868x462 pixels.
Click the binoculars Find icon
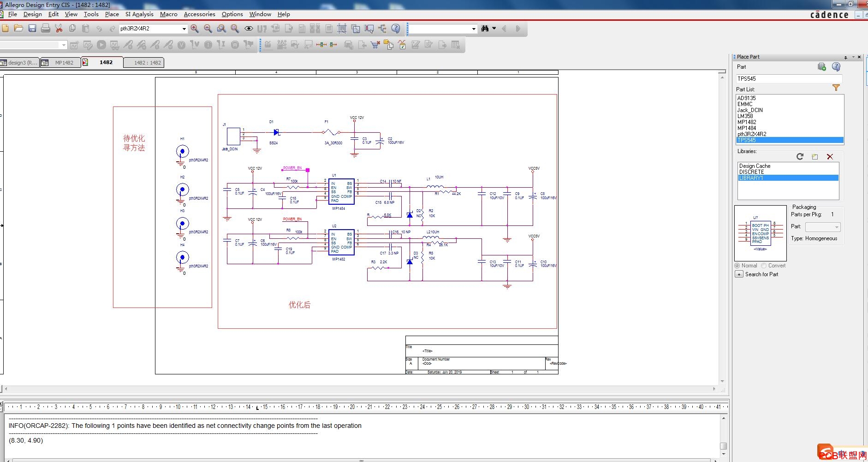[x=485, y=29]
